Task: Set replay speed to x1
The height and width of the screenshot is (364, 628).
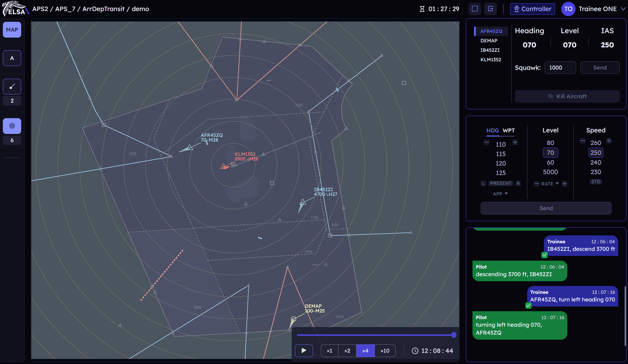Action: coord(330,351)
